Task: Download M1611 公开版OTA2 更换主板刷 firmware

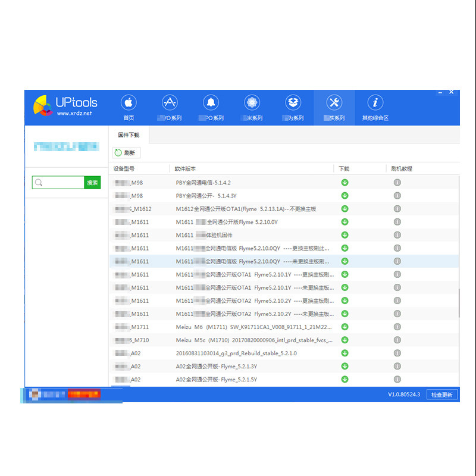Action: (345, 300)
